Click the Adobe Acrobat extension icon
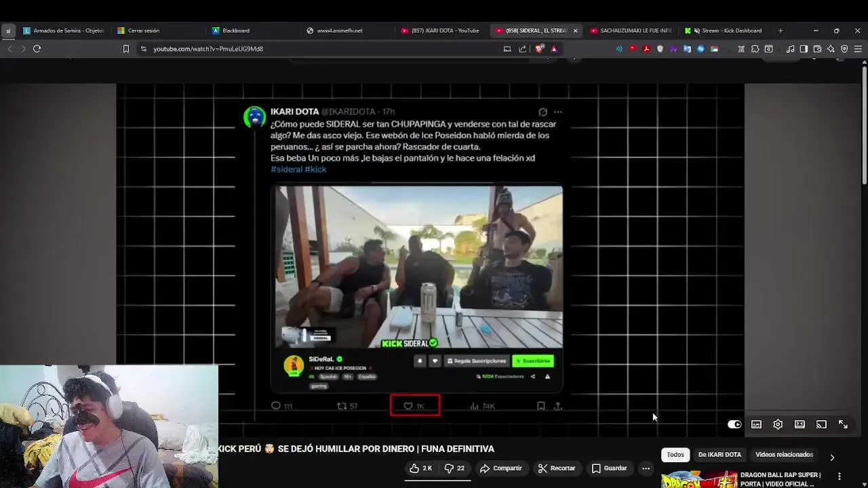 [646, 49]
